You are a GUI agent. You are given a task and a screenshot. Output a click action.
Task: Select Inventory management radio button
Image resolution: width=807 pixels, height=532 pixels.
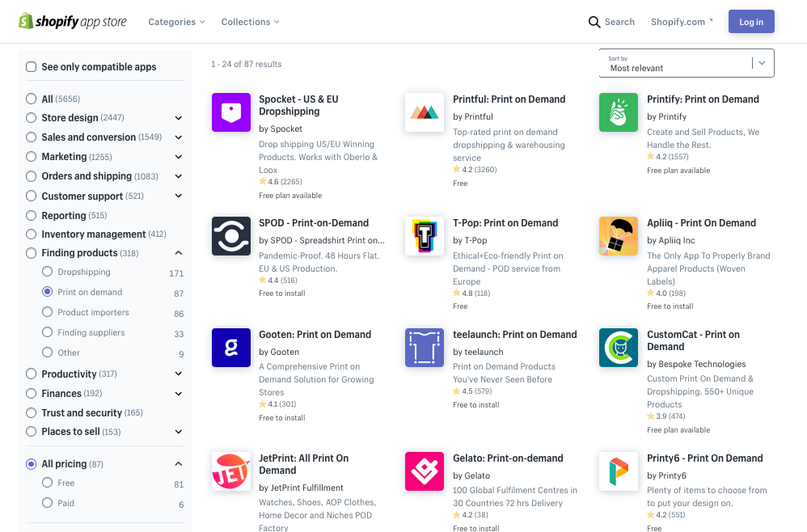tap(32, 234)
